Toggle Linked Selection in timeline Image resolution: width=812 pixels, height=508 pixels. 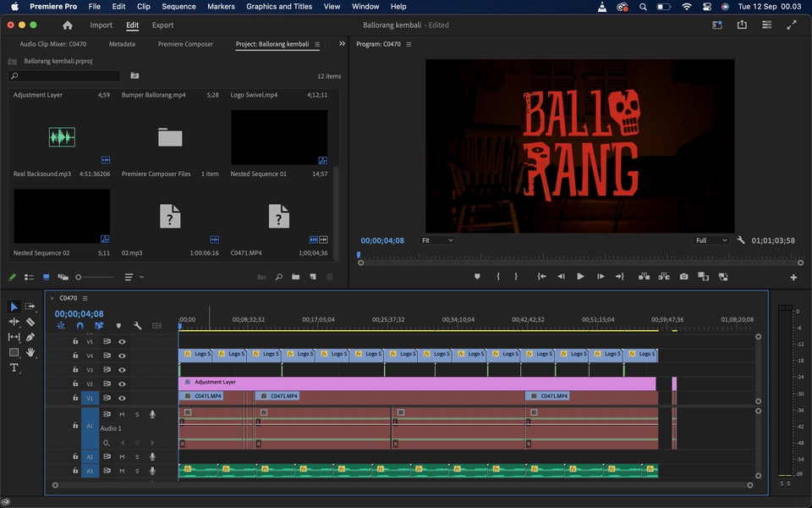coord(99,325)
